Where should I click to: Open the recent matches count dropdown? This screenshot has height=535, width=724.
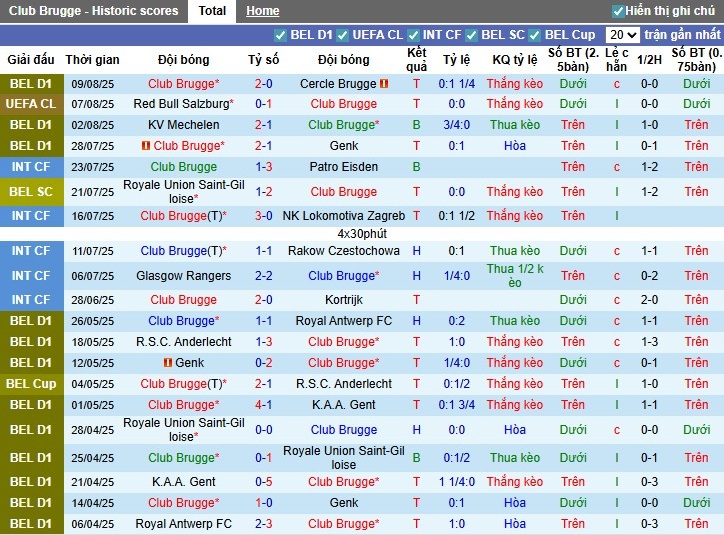622,35
